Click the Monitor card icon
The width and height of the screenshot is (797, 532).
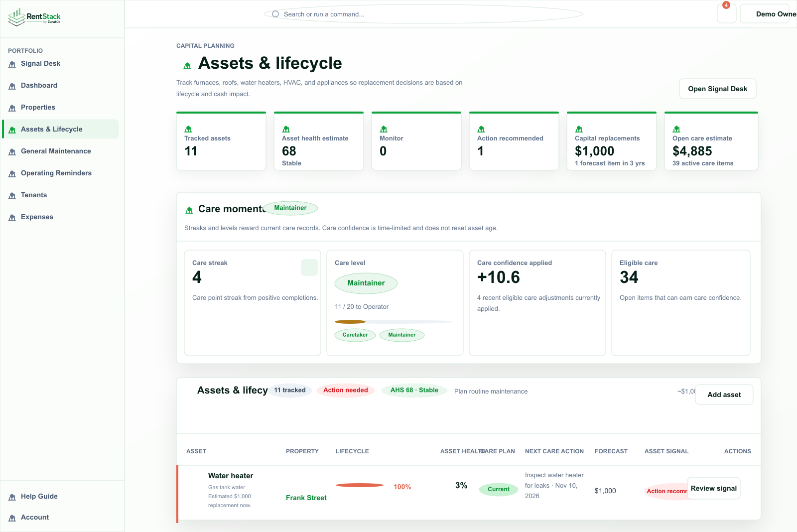click(384, 129)
